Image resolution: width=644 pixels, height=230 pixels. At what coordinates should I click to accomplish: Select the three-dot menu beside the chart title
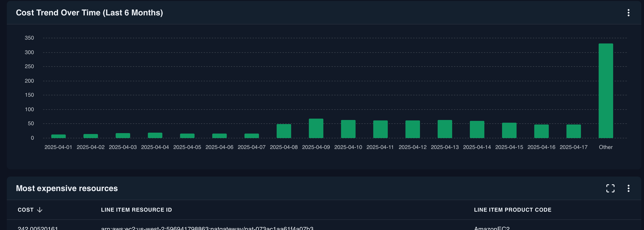point(629,13)
